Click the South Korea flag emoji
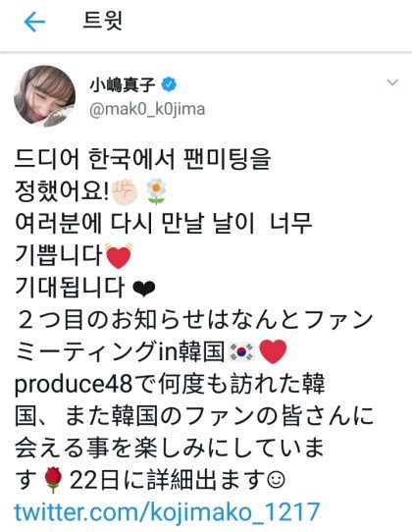412x532 pixels. [241, 351]
